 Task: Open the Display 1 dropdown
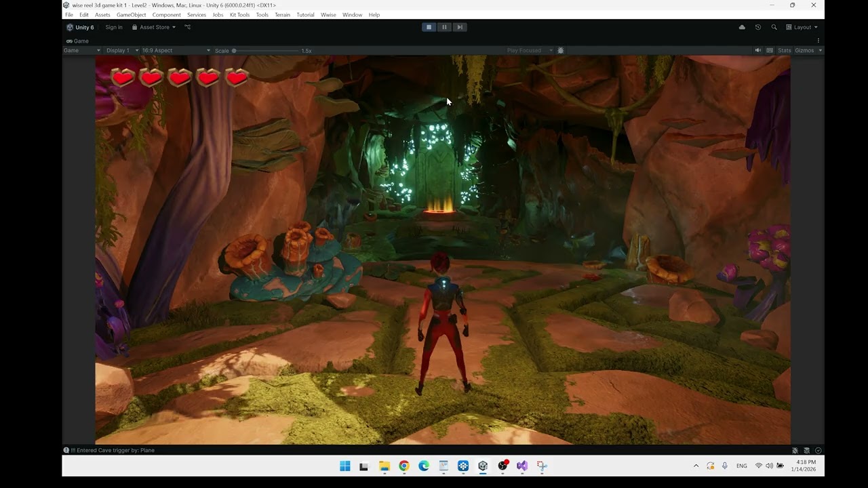point(122,51)
